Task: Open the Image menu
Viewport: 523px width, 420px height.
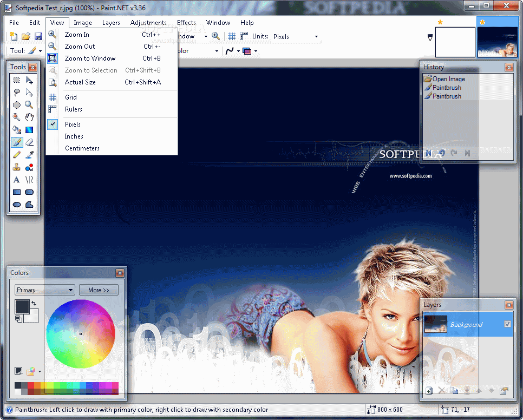Action: (x=83, y=23)
